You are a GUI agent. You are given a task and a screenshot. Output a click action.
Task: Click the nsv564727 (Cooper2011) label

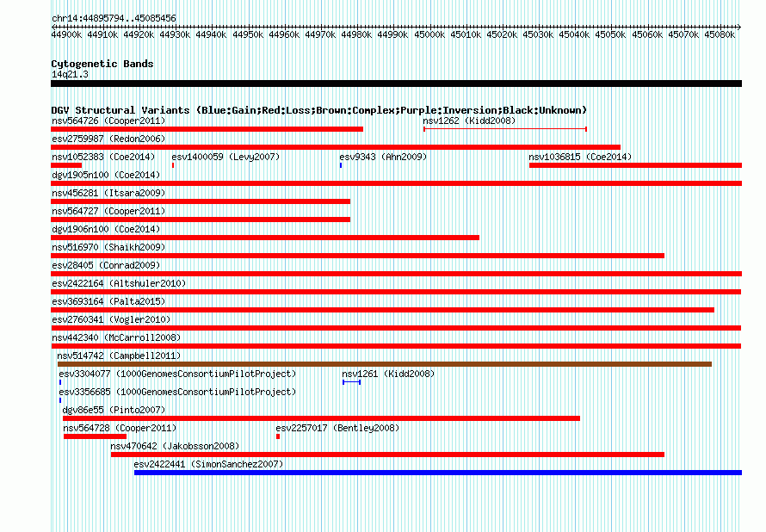tap(108, 211)
